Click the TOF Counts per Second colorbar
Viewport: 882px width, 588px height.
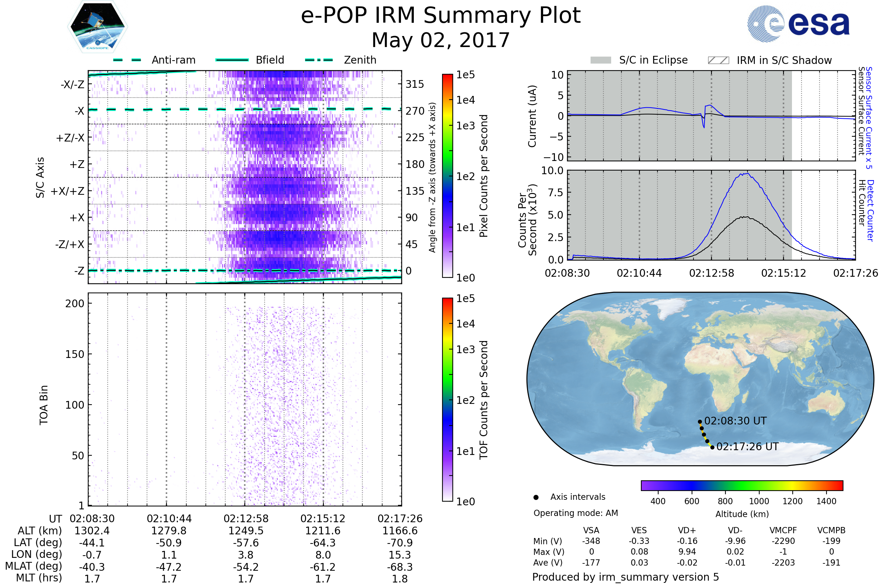pos(447,399)
